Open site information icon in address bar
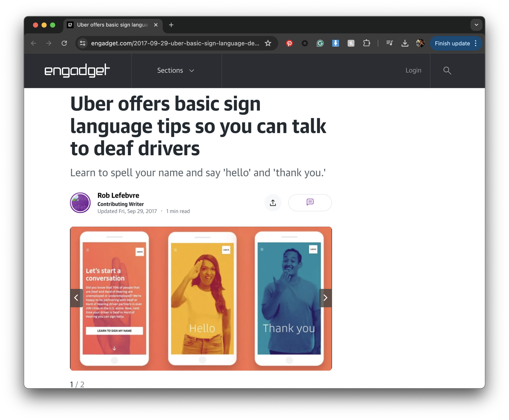509x420 pixels. 82,43
